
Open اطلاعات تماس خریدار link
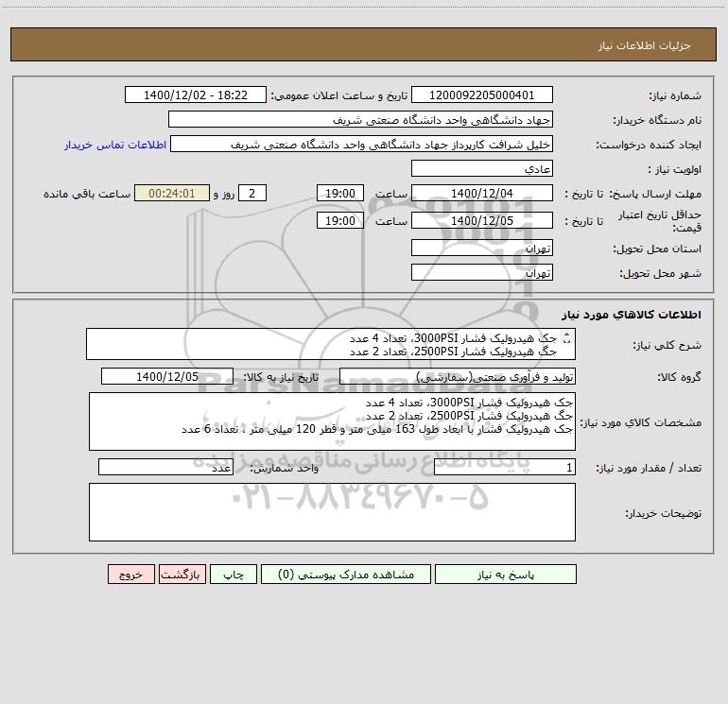115,145
